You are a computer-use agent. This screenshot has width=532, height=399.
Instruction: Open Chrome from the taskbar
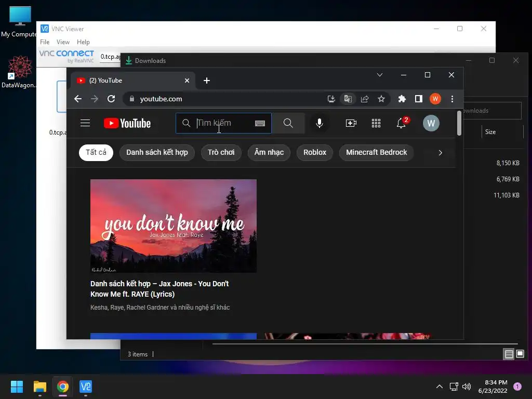pos(63,387)
